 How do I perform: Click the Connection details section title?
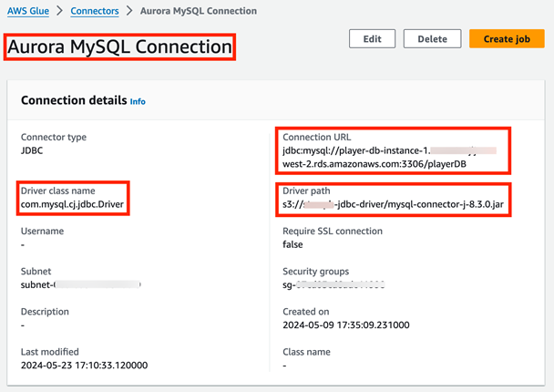pyautogui.click(x=74, y=100)
